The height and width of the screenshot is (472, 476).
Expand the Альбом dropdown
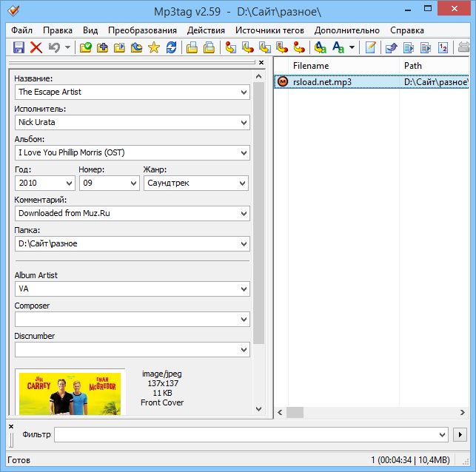244,153
